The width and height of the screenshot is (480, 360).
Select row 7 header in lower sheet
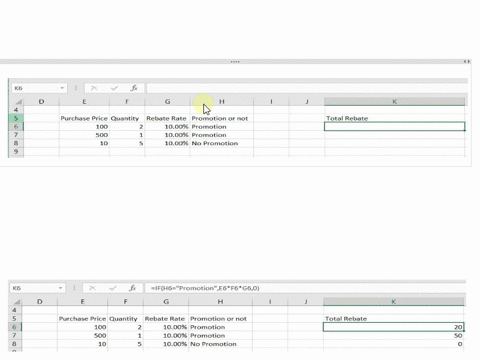(14, 335)
